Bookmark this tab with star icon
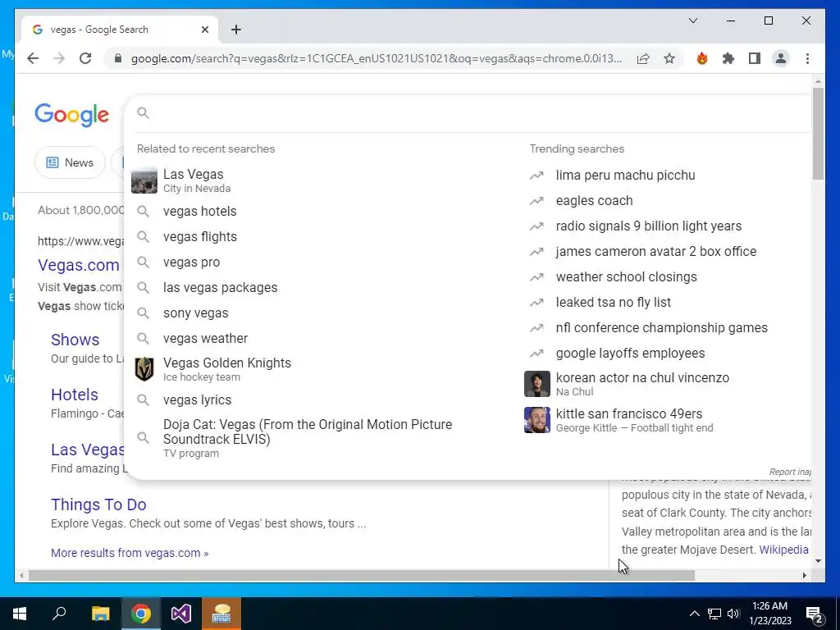This screenshot has height=630, width=840. click(x=669, y=58)
